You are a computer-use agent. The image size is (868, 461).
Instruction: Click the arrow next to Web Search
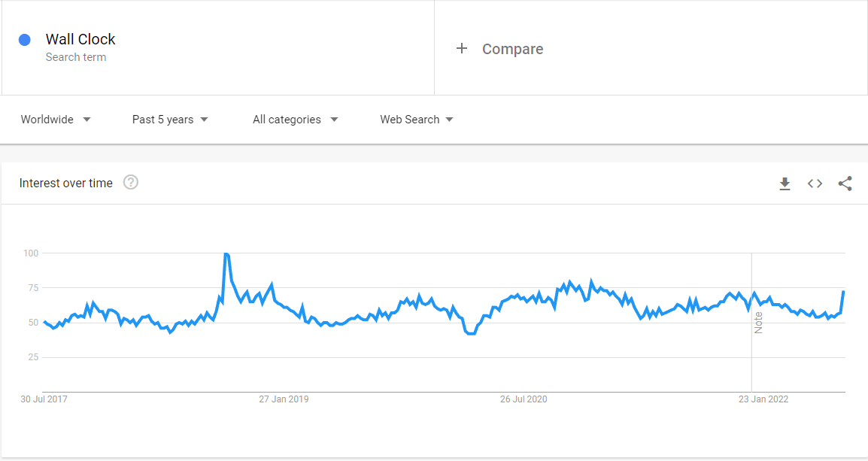point(450,120)
